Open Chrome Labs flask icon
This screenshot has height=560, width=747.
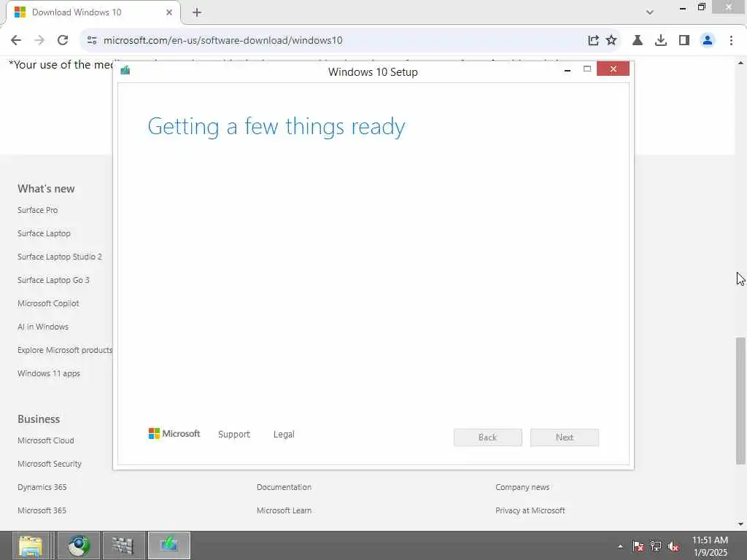coord(638,41)
